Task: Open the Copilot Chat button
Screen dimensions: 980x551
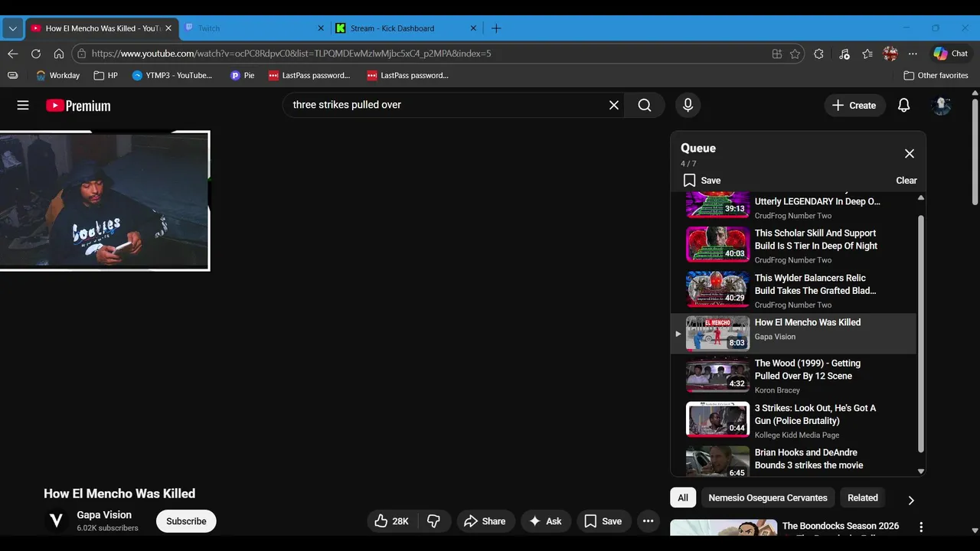Action: tap(951, 54)
